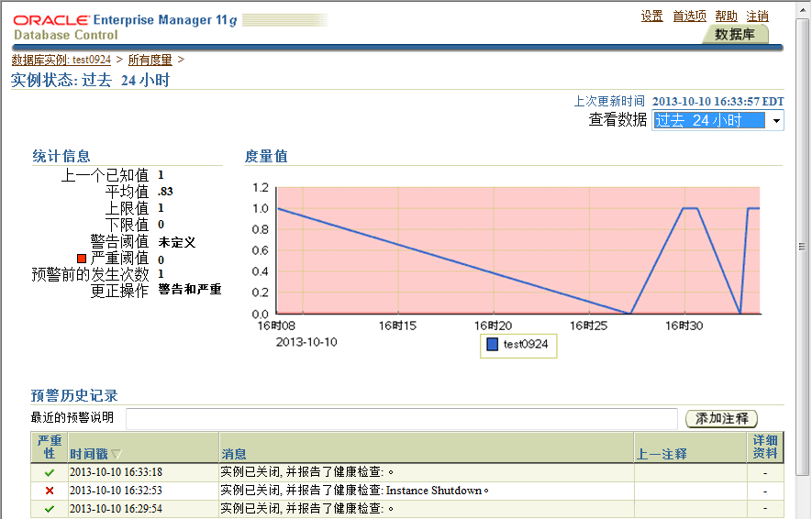The height and width of the screenshot is (519, 812).
Task: Click the scroll up arrow of the vertical scrollbar
Action: click(803, 7)
